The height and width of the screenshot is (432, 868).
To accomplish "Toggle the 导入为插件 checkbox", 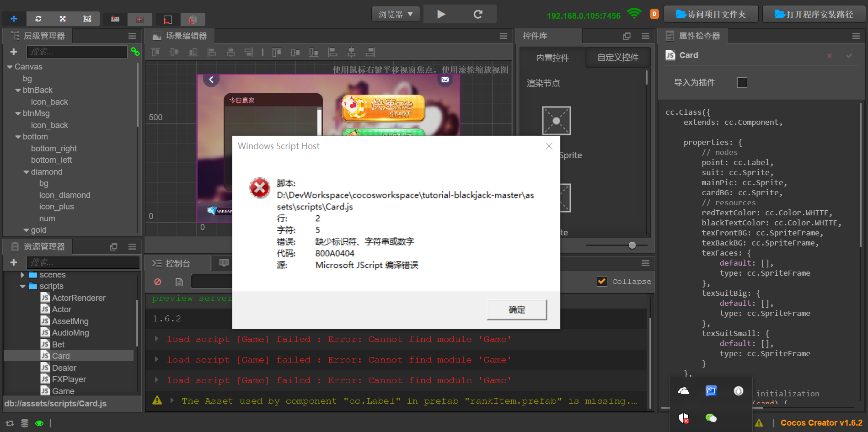I will click(742, 82).
